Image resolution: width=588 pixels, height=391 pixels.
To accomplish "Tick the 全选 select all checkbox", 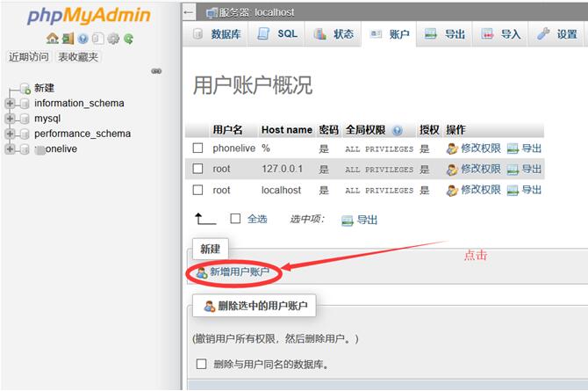I will 235,219.
